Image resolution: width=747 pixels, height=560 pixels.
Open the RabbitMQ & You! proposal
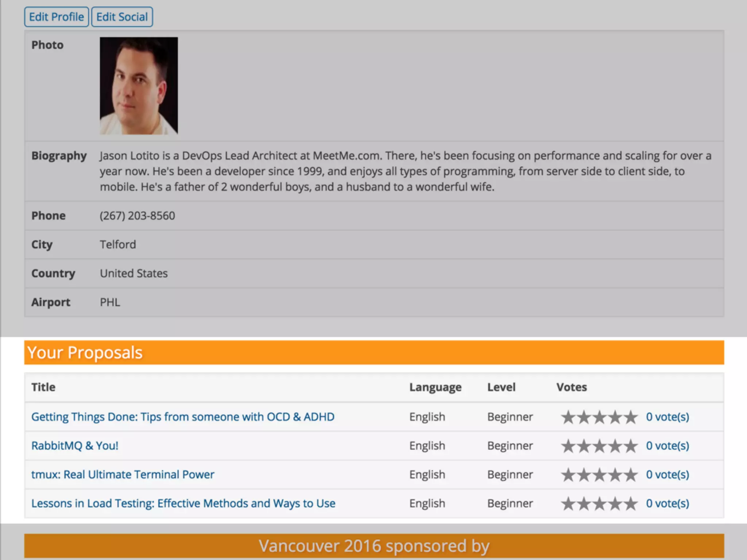point(75,446)
